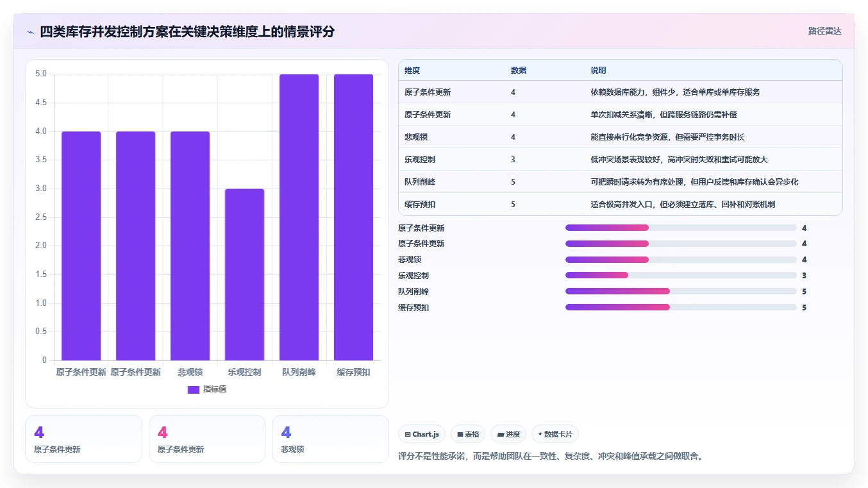
Task: Click the description '单次扣减关系清晰，但跨服务链路仍需补偿'
Action: coord(664,115)
